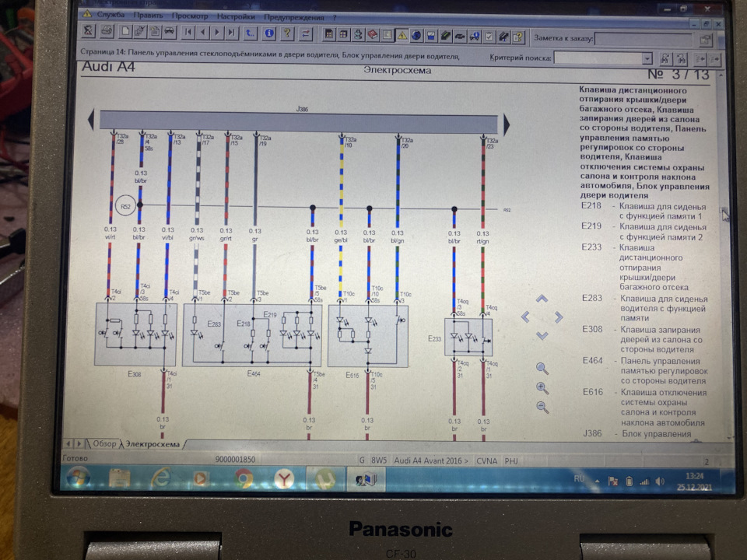Image resolution: width=747 pixels, height=560 pixels.
Task: Click E308 component label in diagram
Action: click(x=135, y=374)
